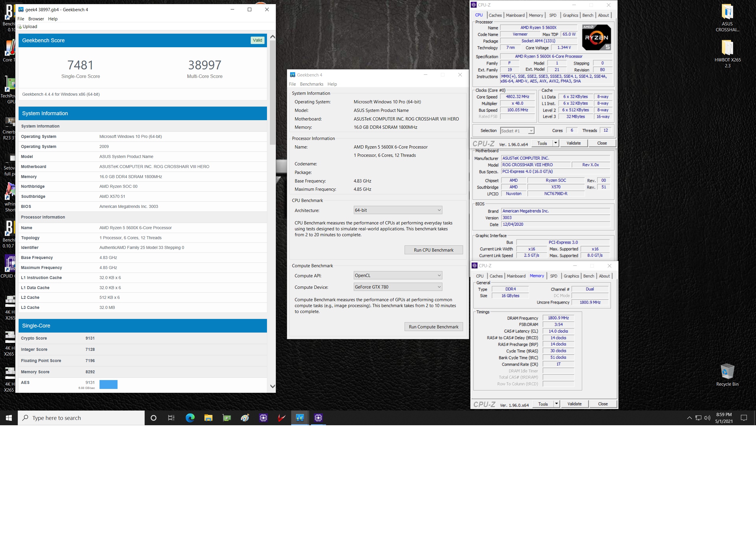756x536 pixels.
Task: Open File Explorer from the taskbar
Action: (x=208, y=418)
